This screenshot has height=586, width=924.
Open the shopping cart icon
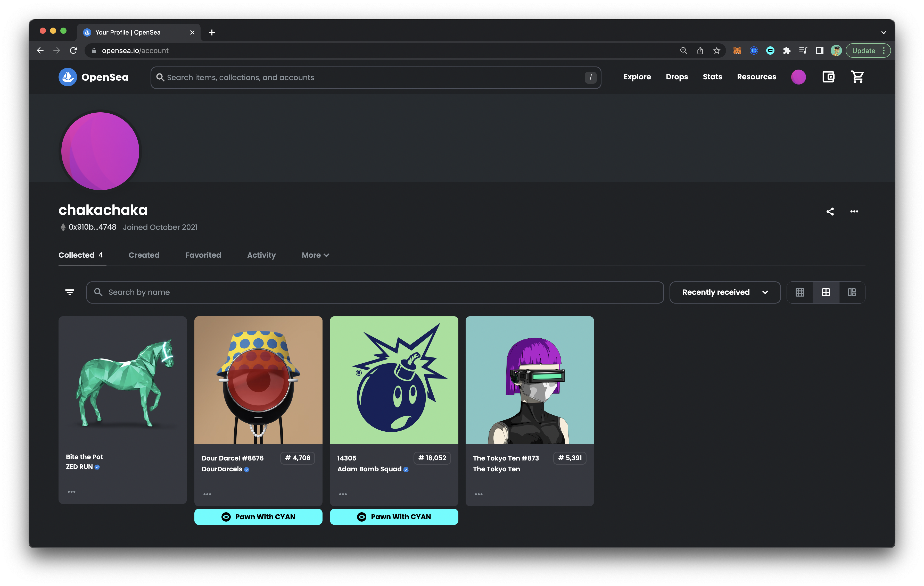click(857, 77)
